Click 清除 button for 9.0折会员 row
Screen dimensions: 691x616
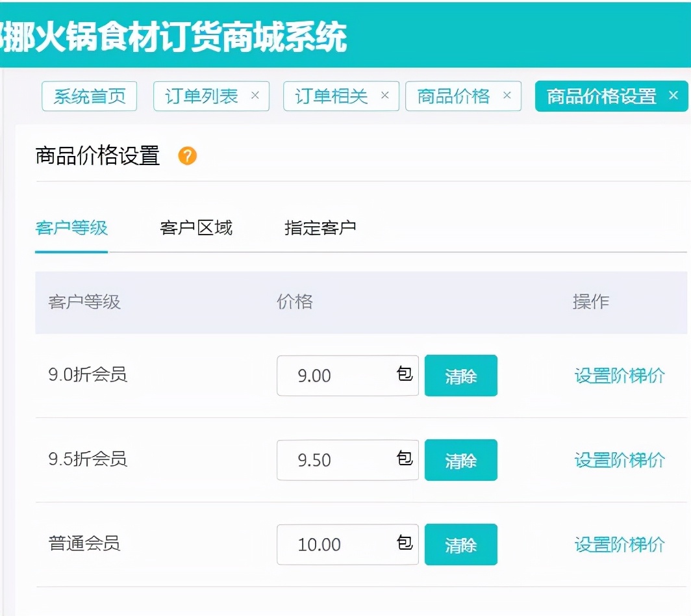point(460,376)
